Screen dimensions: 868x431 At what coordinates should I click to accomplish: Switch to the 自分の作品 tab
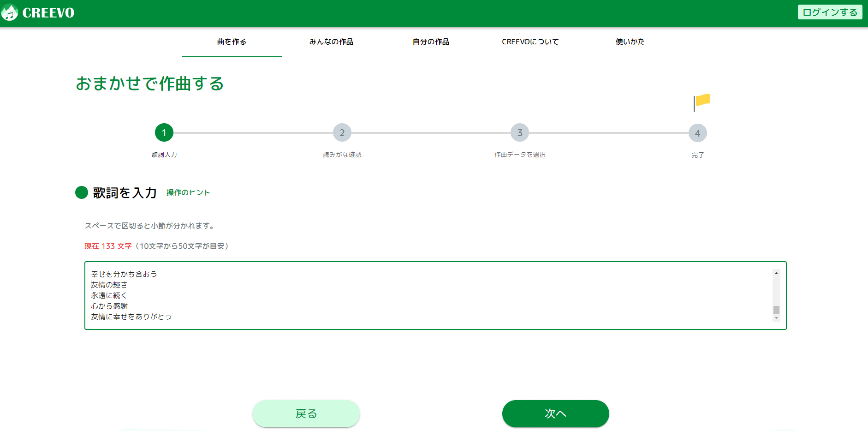pyautogui.click(x=431, y=42)
